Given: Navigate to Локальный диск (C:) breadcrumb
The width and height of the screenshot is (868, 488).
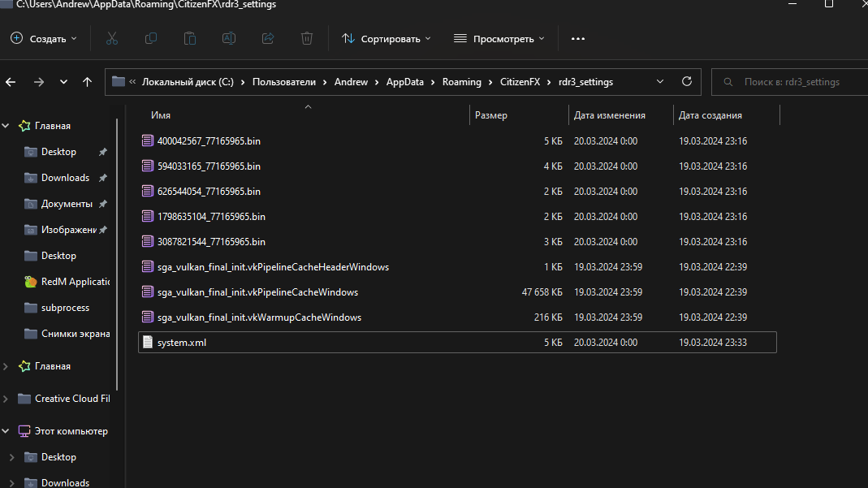Looking at the screenshot, I should coord(185,81).
